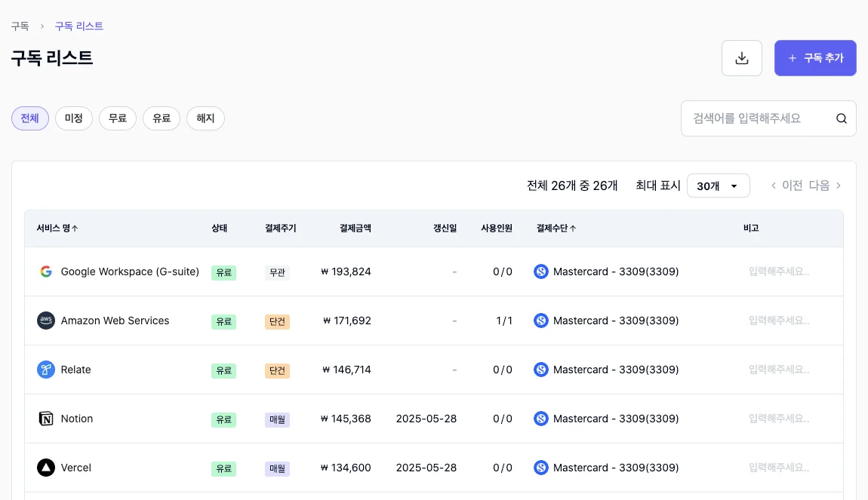Click the 구독 추가 button
Viewport: 868px width, 500px height.
(x=815, y=58)
